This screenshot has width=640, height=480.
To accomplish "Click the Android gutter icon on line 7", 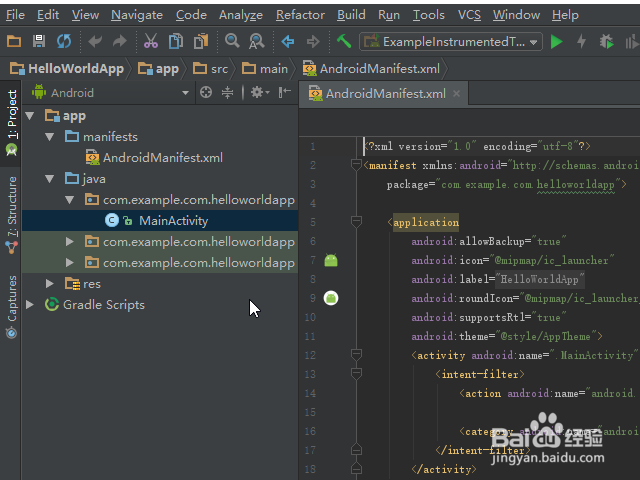I will [x=331, y=260].
